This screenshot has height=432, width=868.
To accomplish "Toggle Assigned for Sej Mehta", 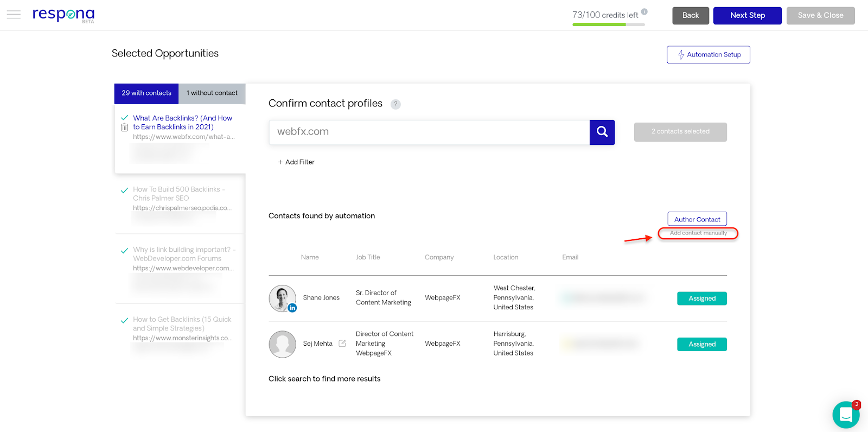I will (x=702, y=345).
